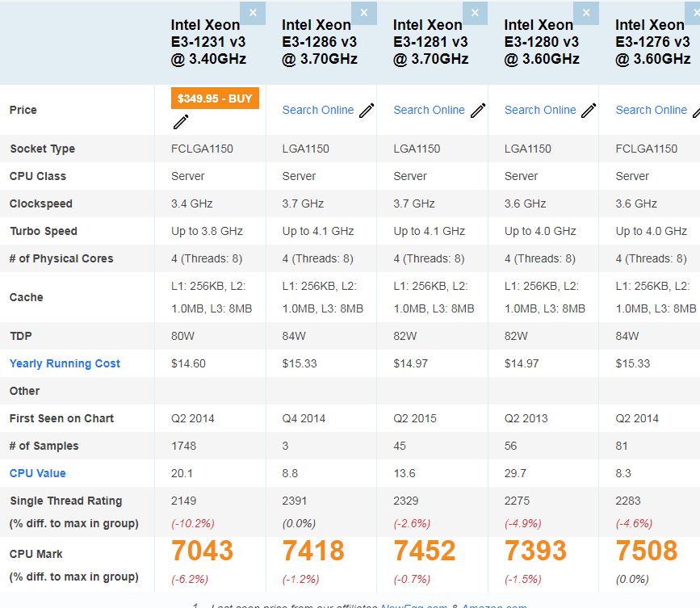Screen dimensions: 700x608
Task: Click the Q4 2014 first seen value
Action: (x=304, y=418)
